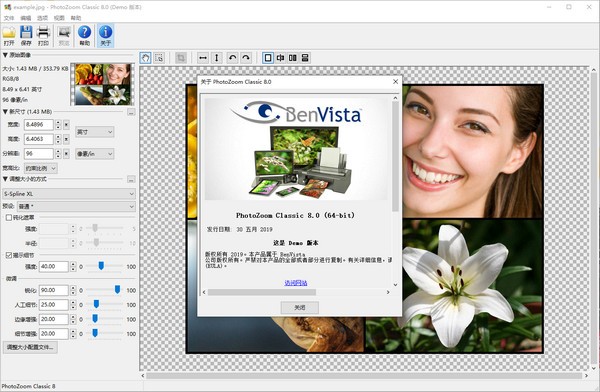Click the About dialog scroll-down arrow
600x392 pixels.
pos(395,284)
